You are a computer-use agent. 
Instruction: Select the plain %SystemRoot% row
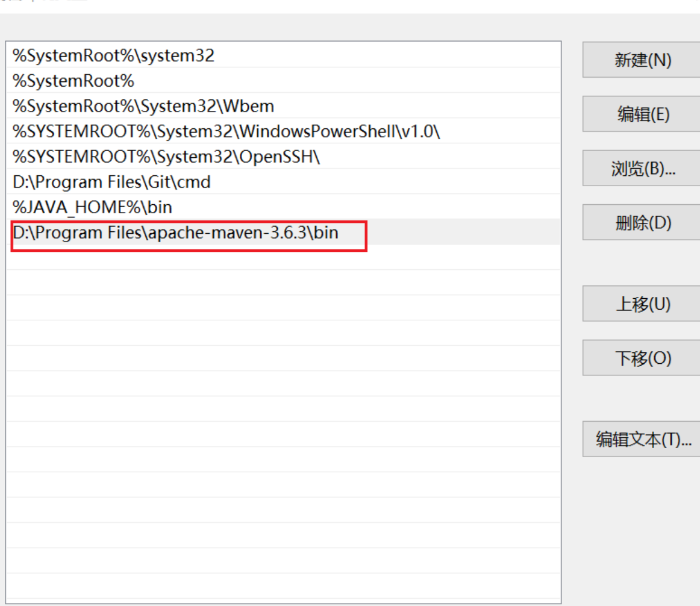pyautogui.click(x=284, y=81)
